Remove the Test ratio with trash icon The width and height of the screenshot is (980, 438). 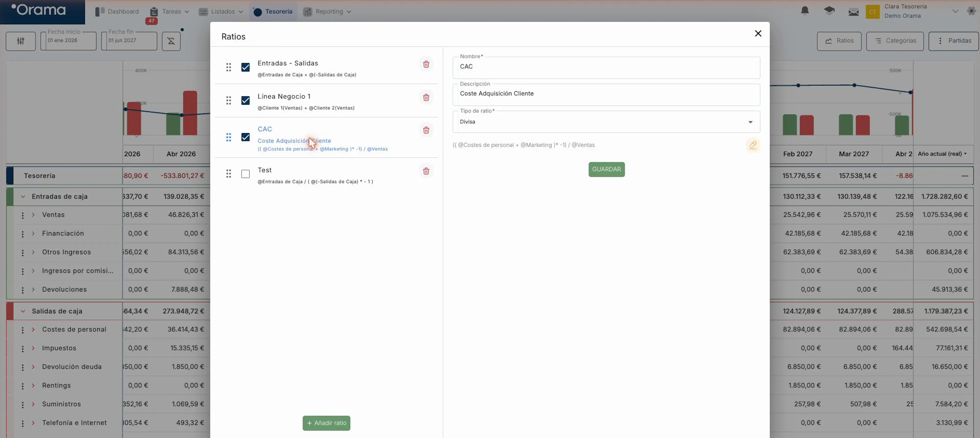(426, 171)
